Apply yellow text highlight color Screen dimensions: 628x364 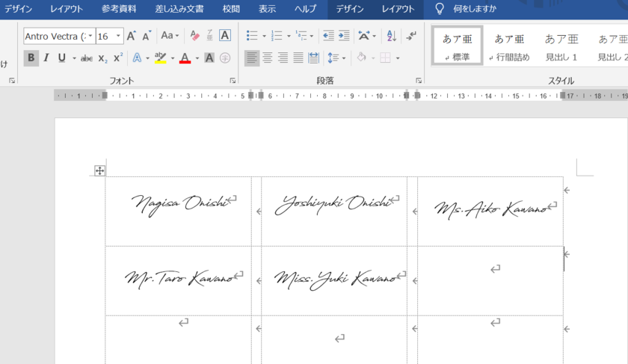coord(161,58)
